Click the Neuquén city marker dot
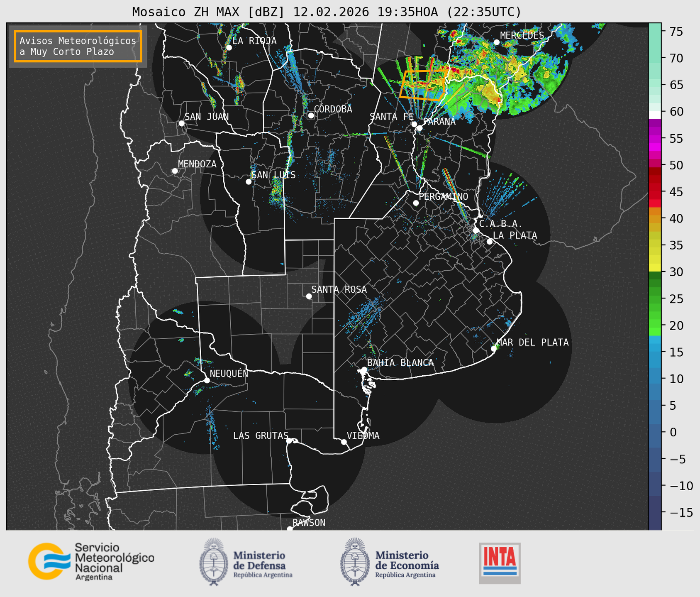This screenshot has height=597, width=700. (207, 380)
